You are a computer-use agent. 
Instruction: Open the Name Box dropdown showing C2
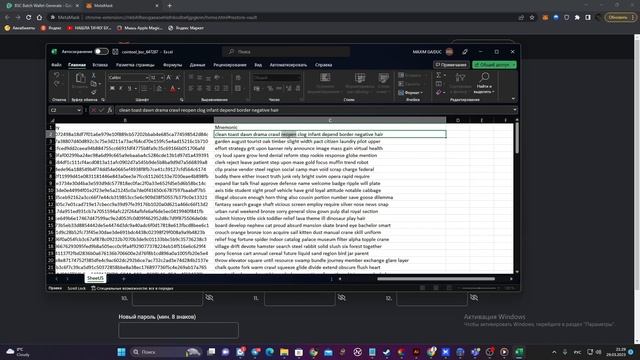click(78, 110)
